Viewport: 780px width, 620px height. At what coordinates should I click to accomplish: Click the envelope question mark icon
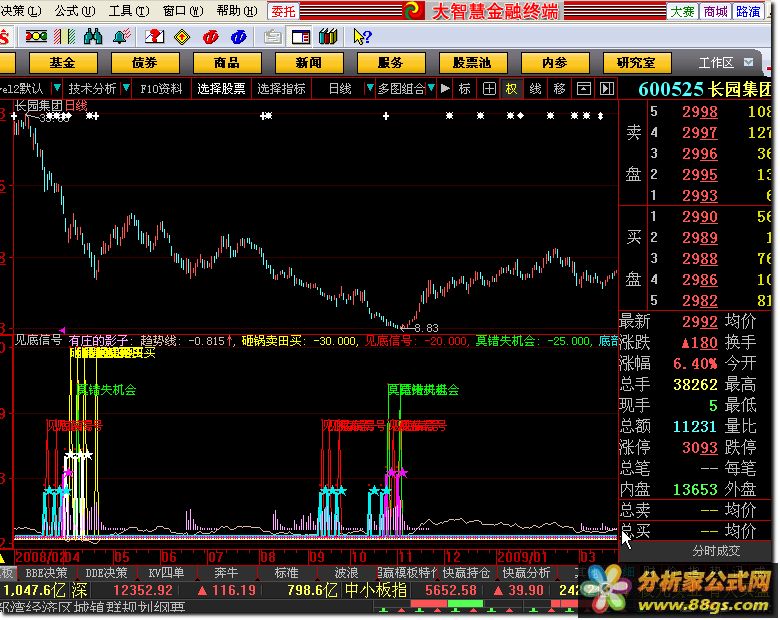point(154,36)
